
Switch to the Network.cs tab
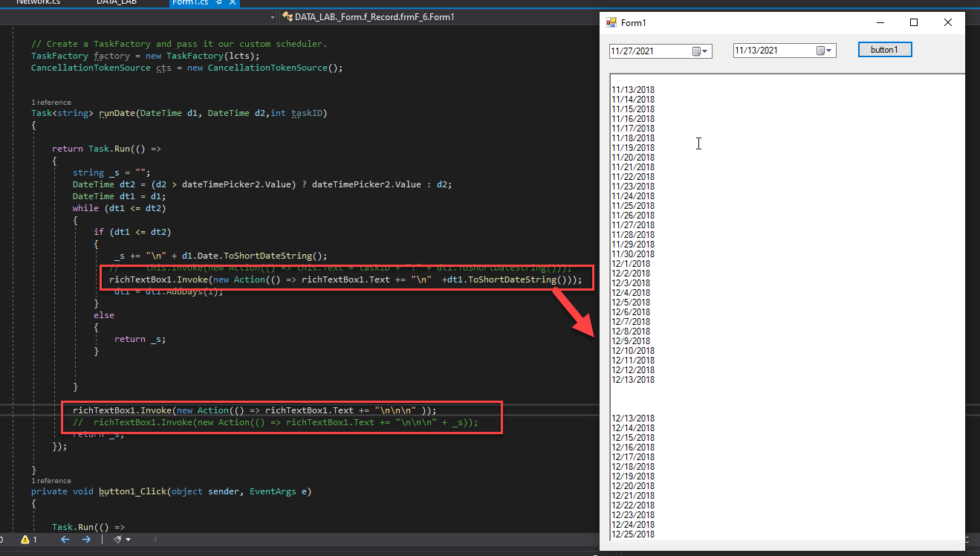click(x=38, y=2)
